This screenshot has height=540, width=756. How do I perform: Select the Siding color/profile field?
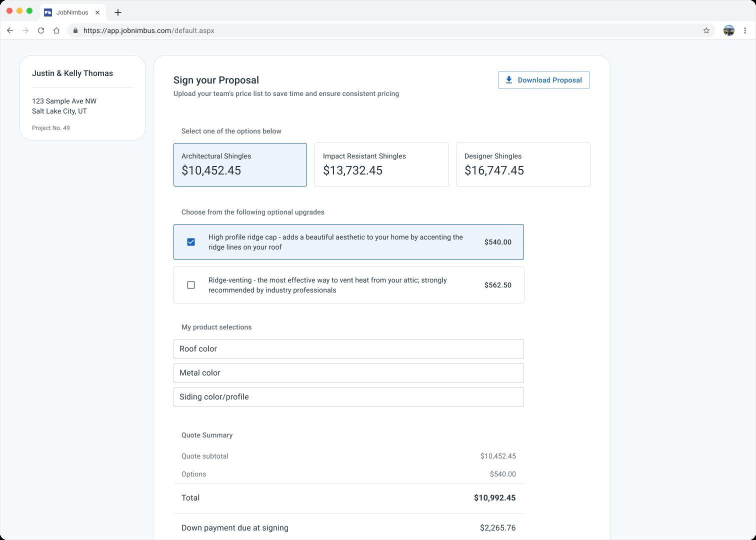[348, 397]
